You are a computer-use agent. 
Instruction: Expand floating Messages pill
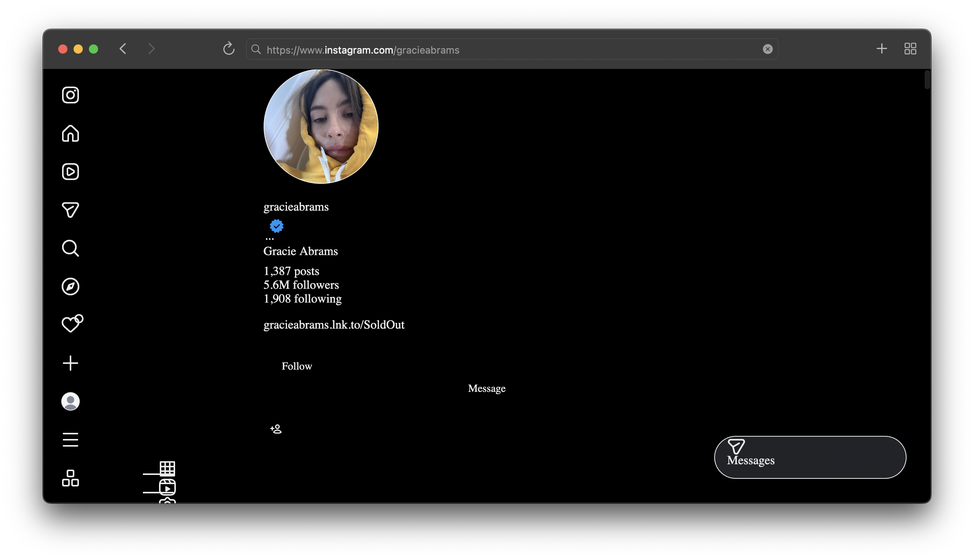tap(809, 457)
